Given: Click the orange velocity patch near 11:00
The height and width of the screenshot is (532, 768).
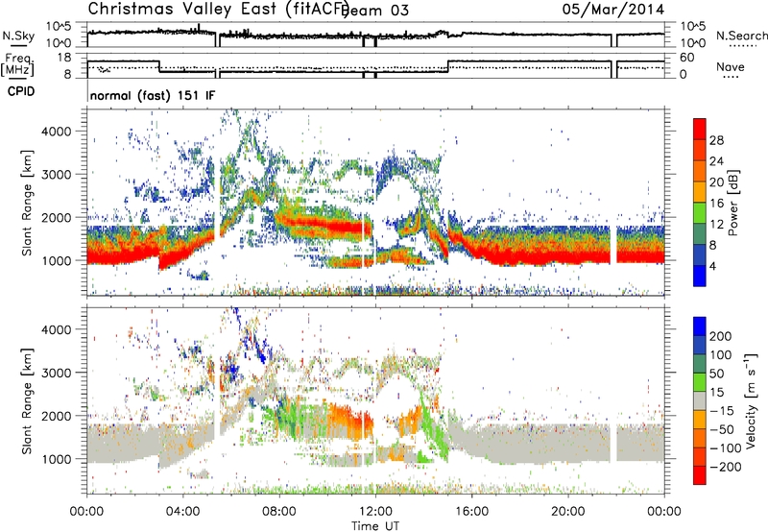Looking at the screenshot, I should point(352,419).
